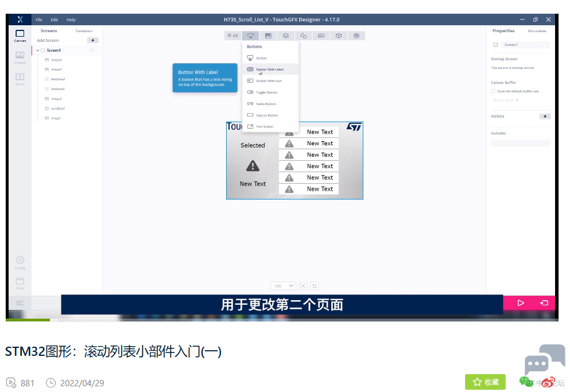This screenshot has height=392, width=570.
Task: Switch to the Properties tab
Action: 503,31
